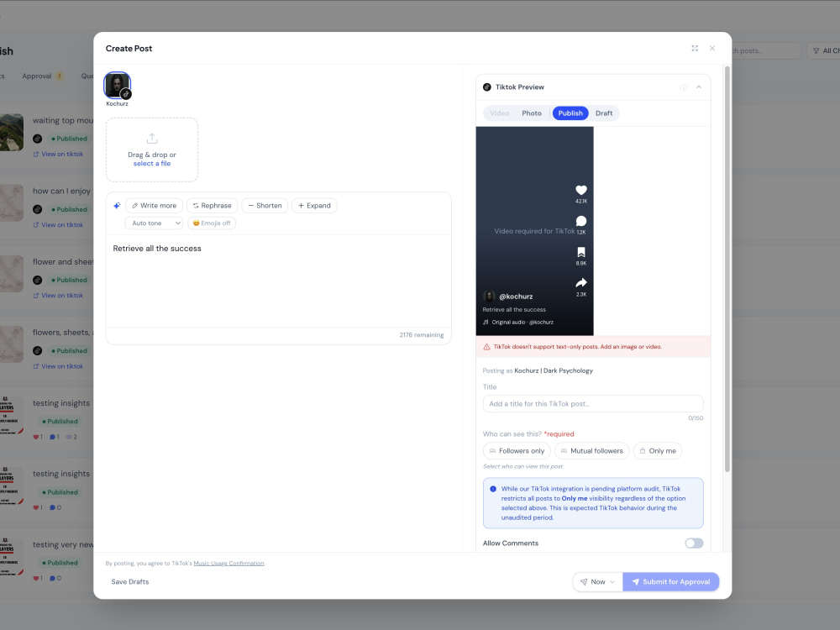Select Followers only visibility

pos(517,451)
